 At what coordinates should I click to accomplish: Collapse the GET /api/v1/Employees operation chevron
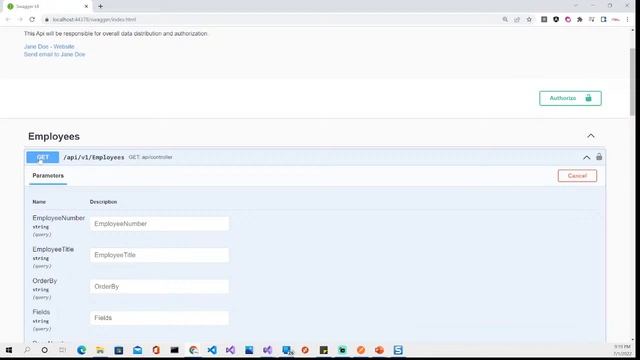[587, 158]
